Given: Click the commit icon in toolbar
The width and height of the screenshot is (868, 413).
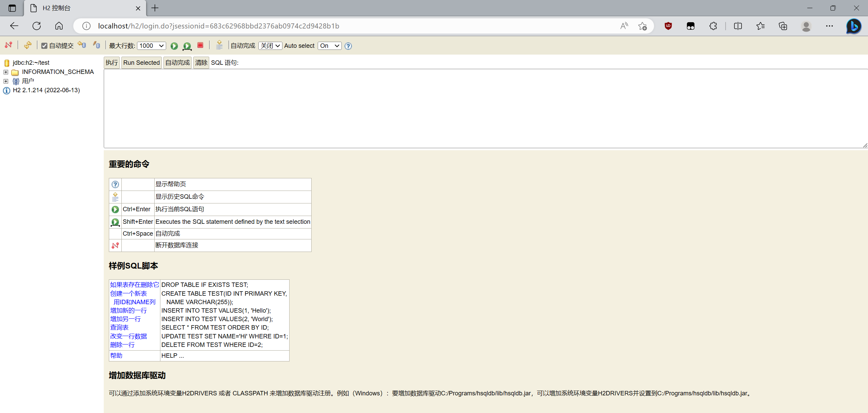Looking at the screenshot, I should 97,45.
